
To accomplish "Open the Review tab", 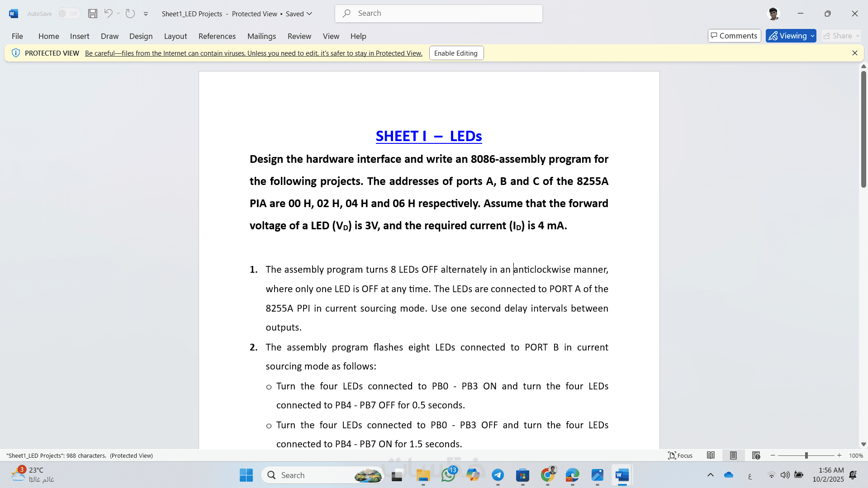I will click(299, 36).
